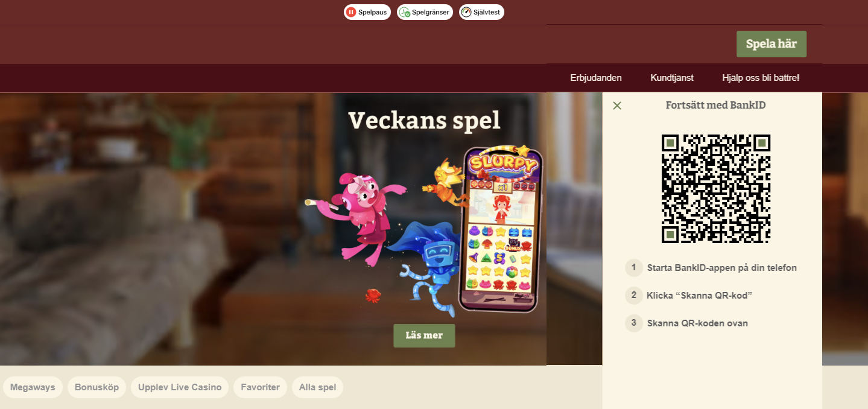The image size is (868, 409).
Task: Close the BankID panel with the X
Action: pyautogui.click(x=617, y=106)
